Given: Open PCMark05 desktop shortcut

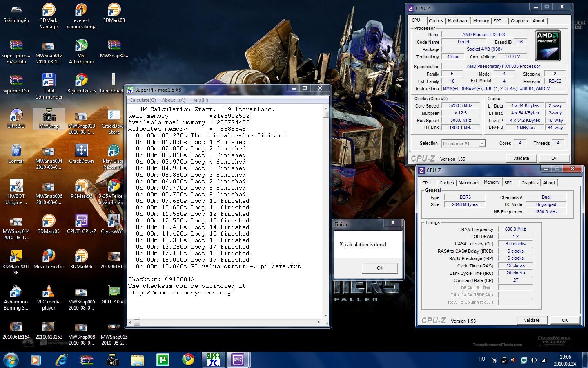Looking at the screenshot, I should (x=81, y=188).
